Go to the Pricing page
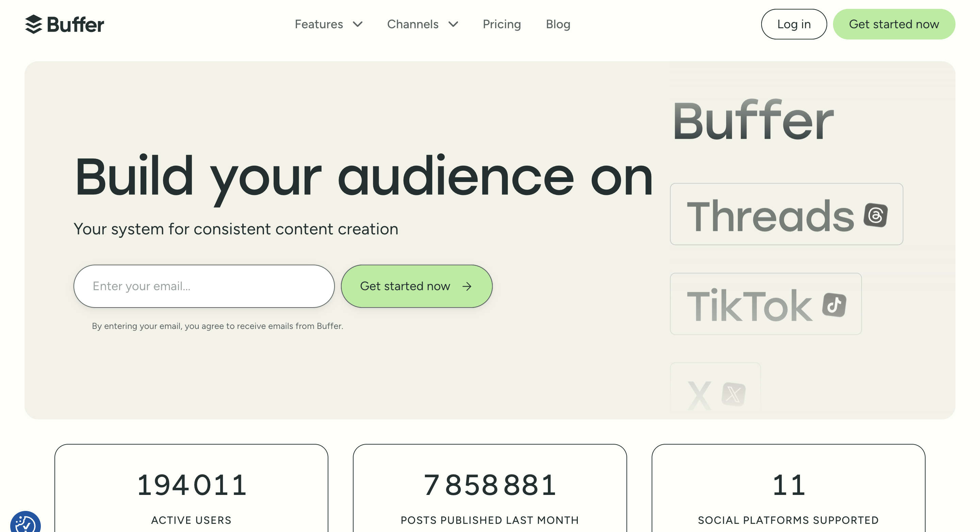 (502, 24)
